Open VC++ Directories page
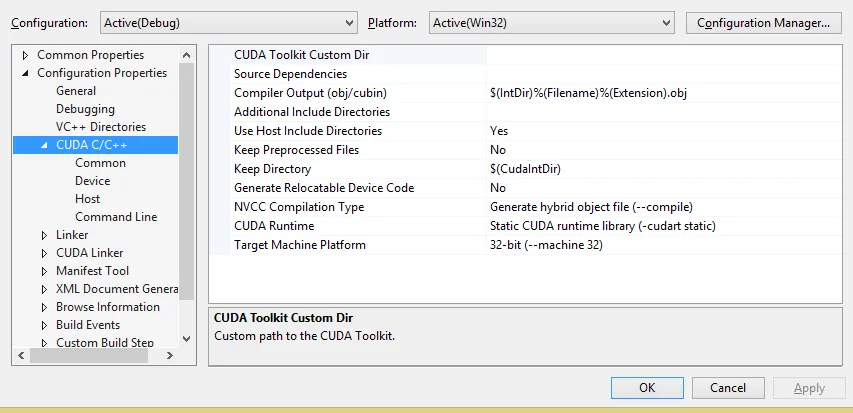The image size is (853, 413). coord(101,127)
